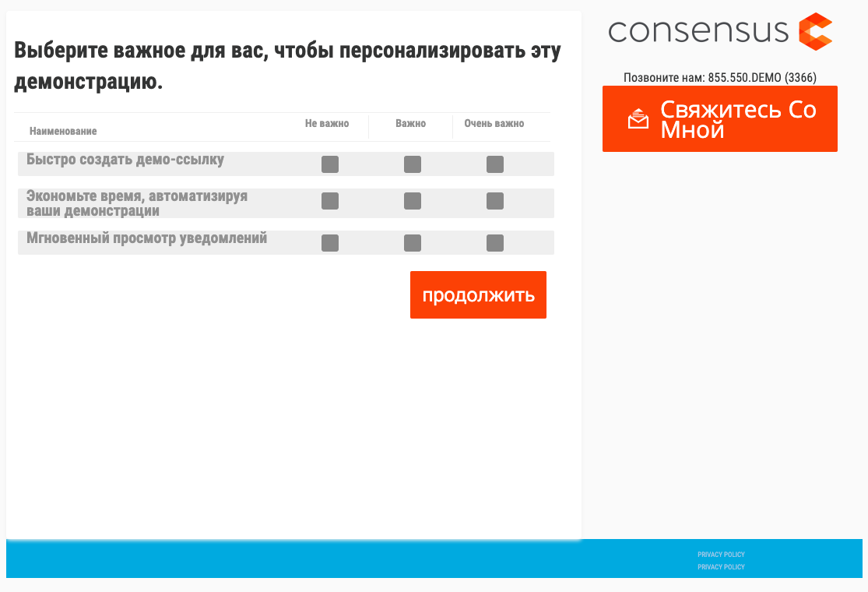Image resolution: width=868 pixels, height=592 pixels.
Task: Check 'Важно' for 'Быстро создать демо-ссылку'
Action: tap(412, 164)
